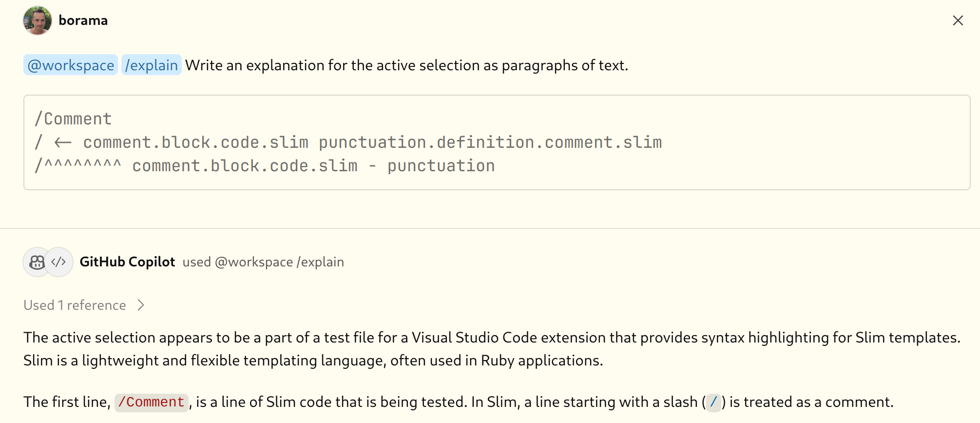
Task: Click the caret symbols row in code block
Action: (x=82, y=166)
